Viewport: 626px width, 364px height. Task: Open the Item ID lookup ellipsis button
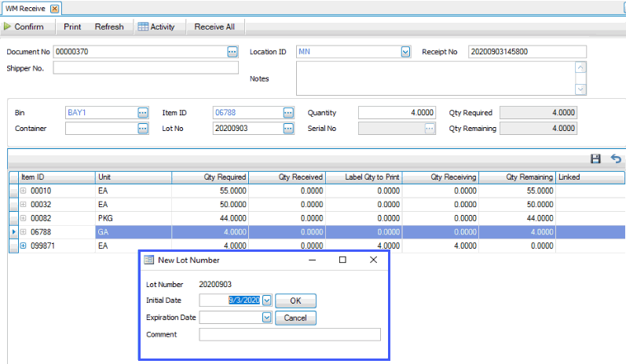[x=288, y=113]
